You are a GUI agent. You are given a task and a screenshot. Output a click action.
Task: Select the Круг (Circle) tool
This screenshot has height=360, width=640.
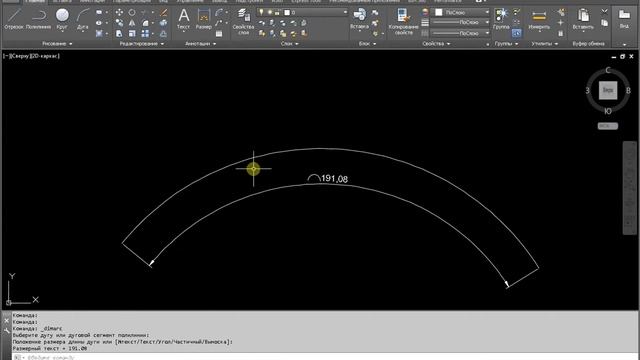click(x=62, y=20)
